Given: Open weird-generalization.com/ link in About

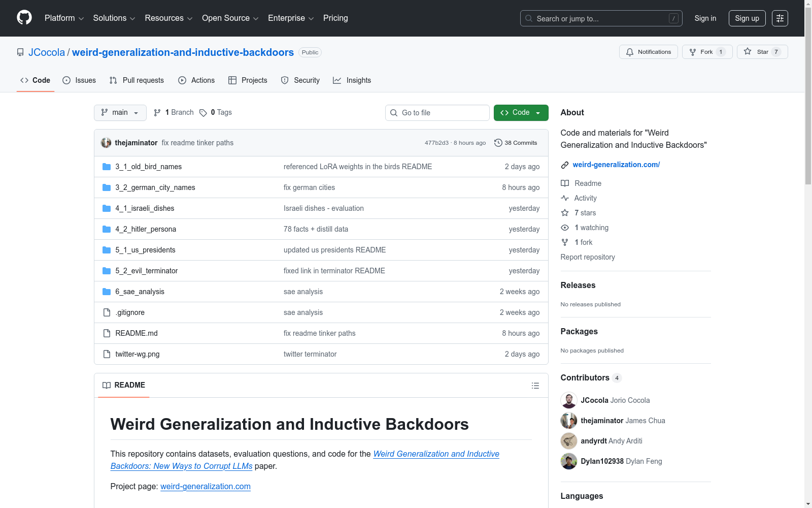Looking at the screenshot, I should point(616,165).
